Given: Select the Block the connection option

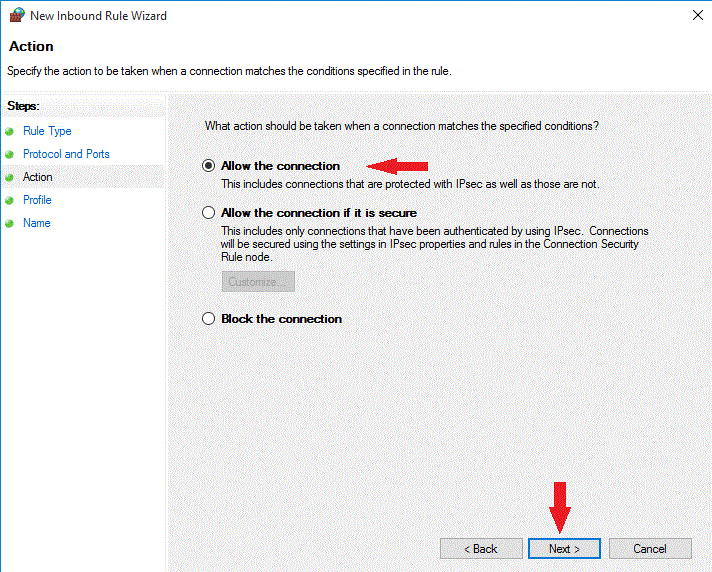Looking at the screenshot, I should click(208, 319).
